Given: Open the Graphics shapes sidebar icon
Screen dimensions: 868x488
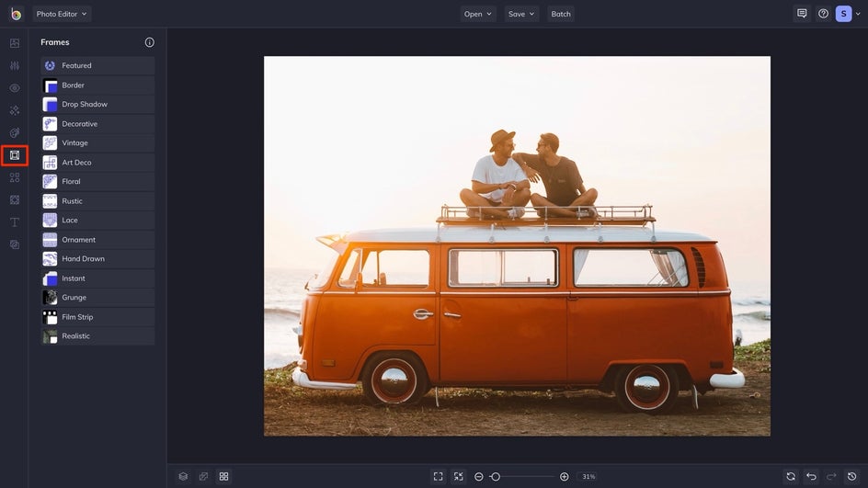Looking at the screenshot, I should coord(15,177).
